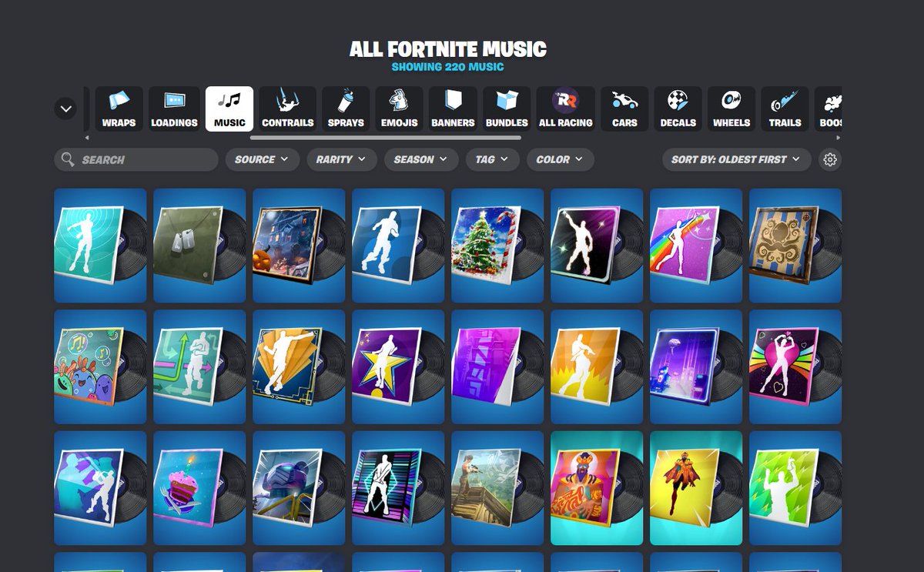The width and height of the screenshot is (924, 572).
Task: Open the teal dancer music pack
Action: coord(100,246)
